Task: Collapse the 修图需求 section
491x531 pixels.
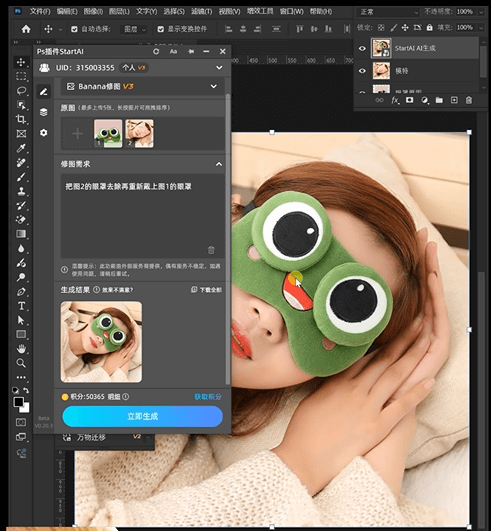Action: [219, 164]
